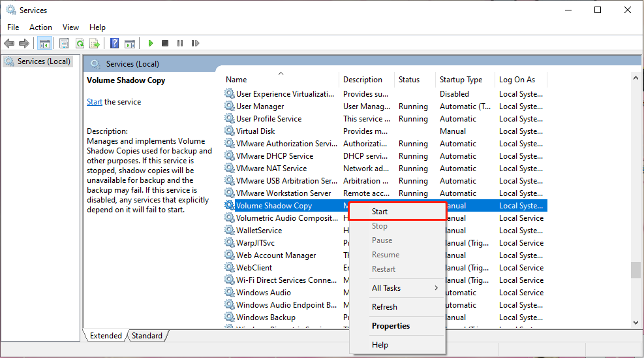
Task: Select Services (Local) in the console tree
Action: pyautogui.click(x=38, y=61)
